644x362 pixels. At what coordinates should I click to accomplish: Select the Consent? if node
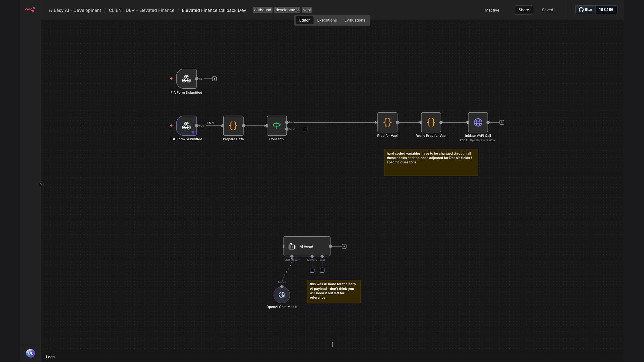pyautogui.click(x=277, y=126)
